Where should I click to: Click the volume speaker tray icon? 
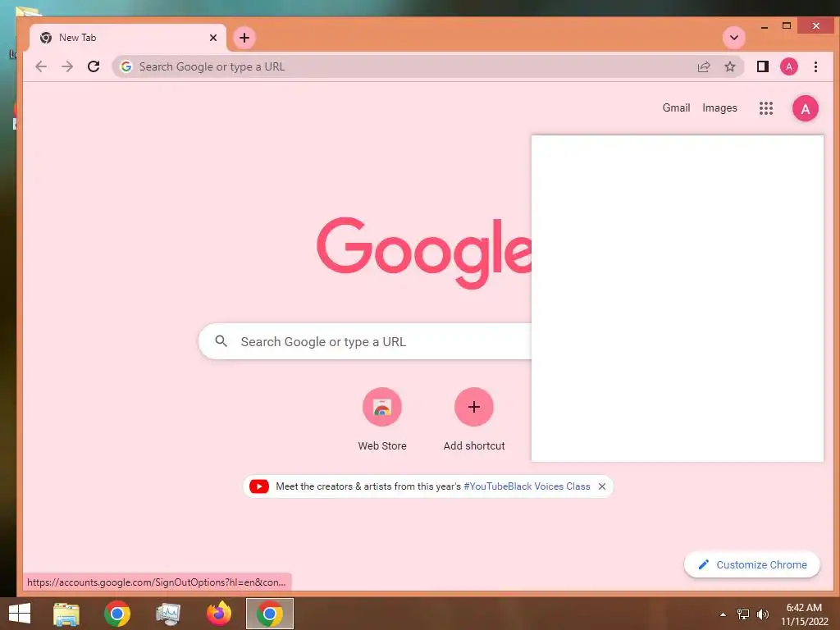click(x=762, y=614)
